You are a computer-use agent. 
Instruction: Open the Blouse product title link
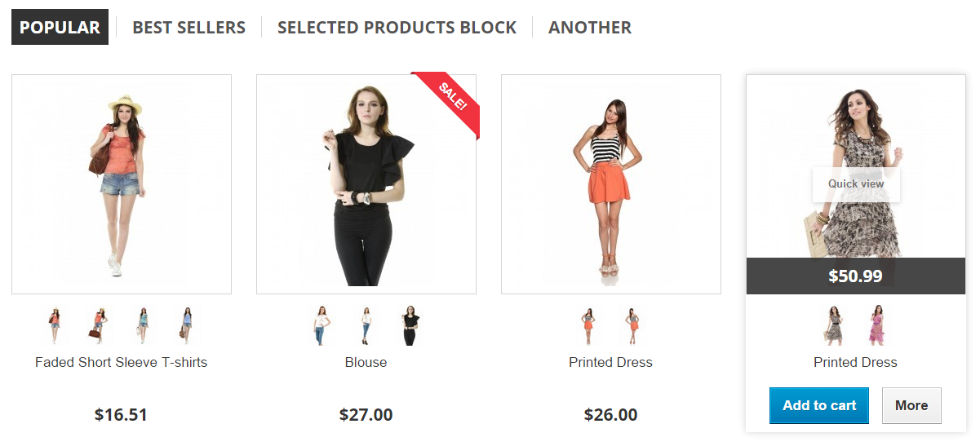coord(366,362)
